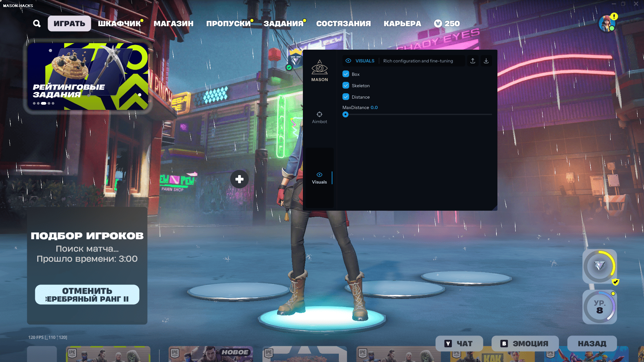This screenshot has width=644, height=362.
Task: Open the МАГАЗИН menu tab
Action: click(x=173, y=23)
